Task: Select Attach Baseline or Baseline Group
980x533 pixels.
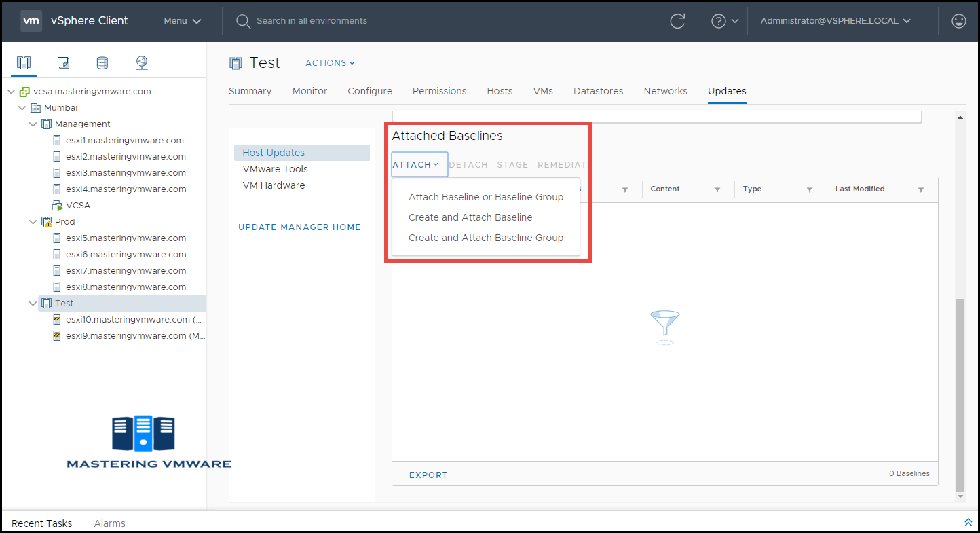Action: (x=486, y=197)
